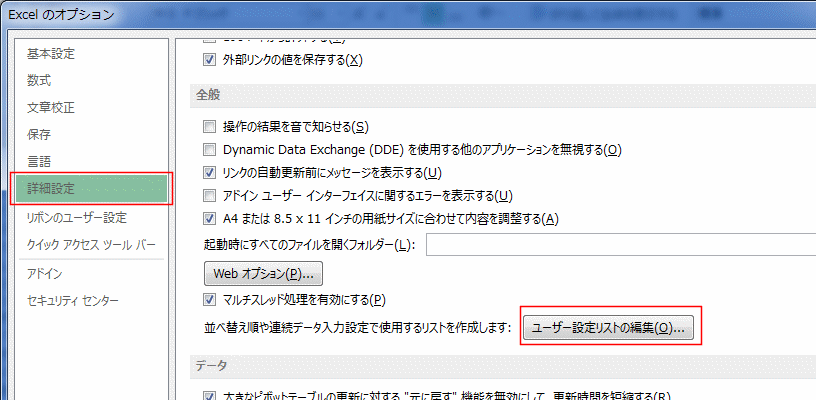Click the 全般 section header text
This screenshot has height=400, width=816.
(208, 95)
